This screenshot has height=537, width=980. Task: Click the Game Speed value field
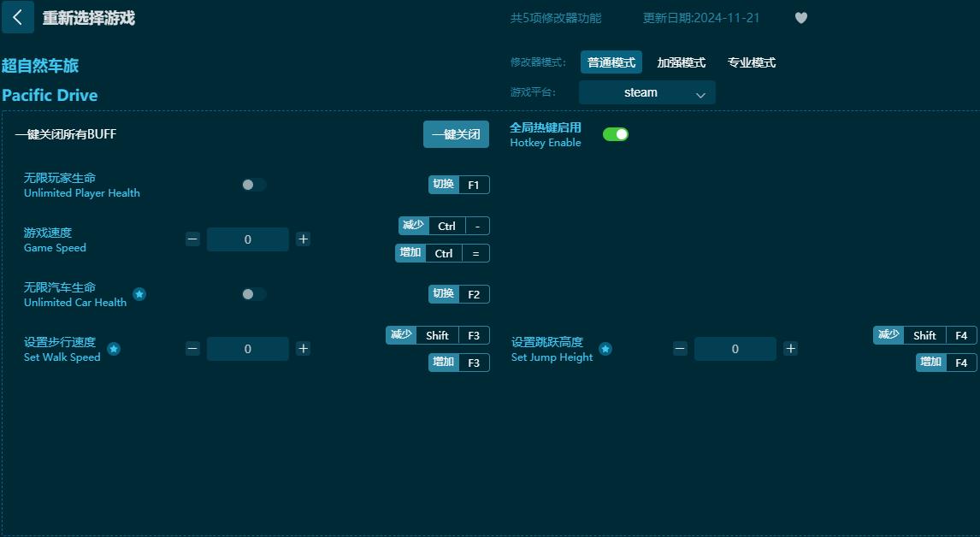[x=247, y=239]
